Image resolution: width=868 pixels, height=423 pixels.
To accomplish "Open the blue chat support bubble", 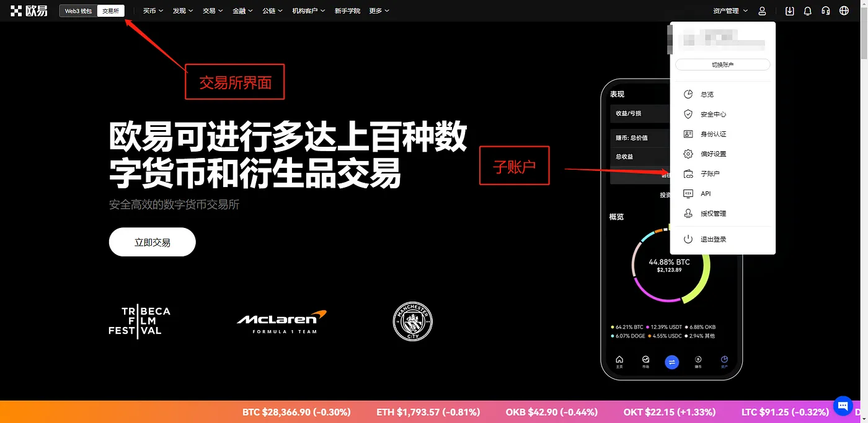I will (843, 406).
